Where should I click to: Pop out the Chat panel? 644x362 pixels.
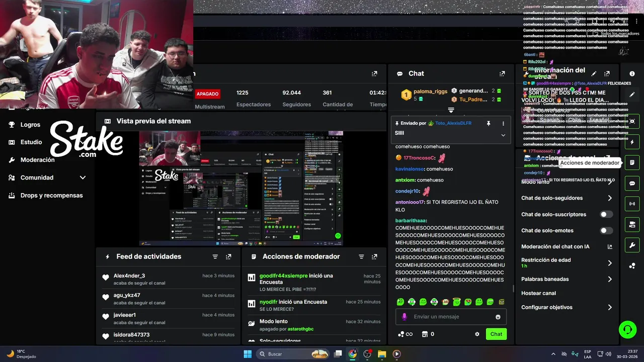click(x=502, y=73)
